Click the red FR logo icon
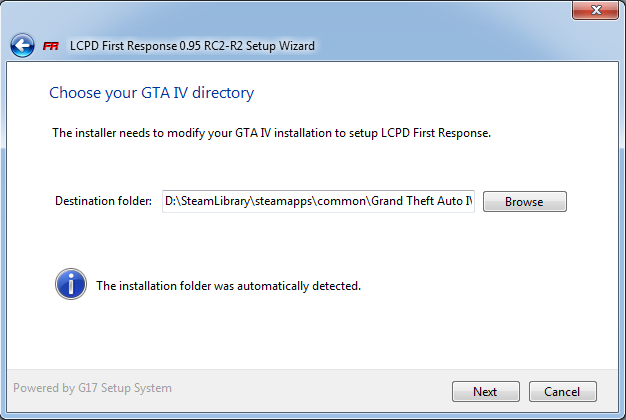Screen dimensions: 626x420 (51, 46)
